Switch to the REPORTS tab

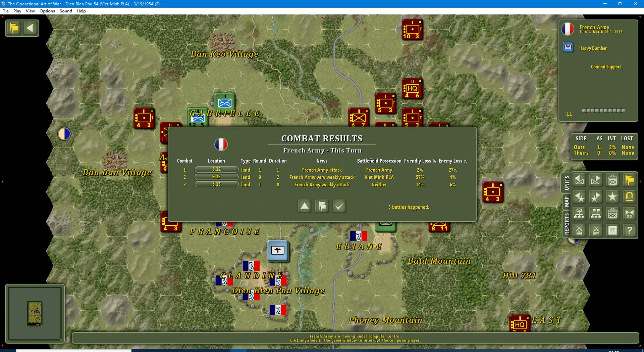567,224
